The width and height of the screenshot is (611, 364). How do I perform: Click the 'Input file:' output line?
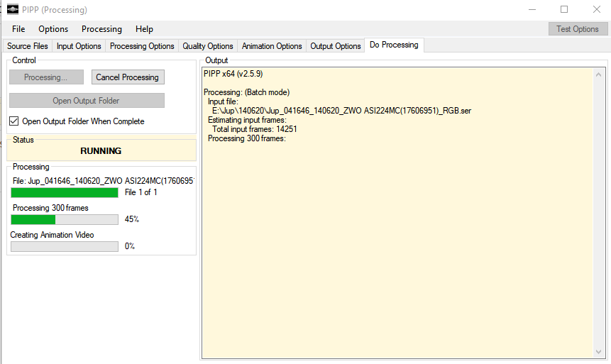pos(223,101)
